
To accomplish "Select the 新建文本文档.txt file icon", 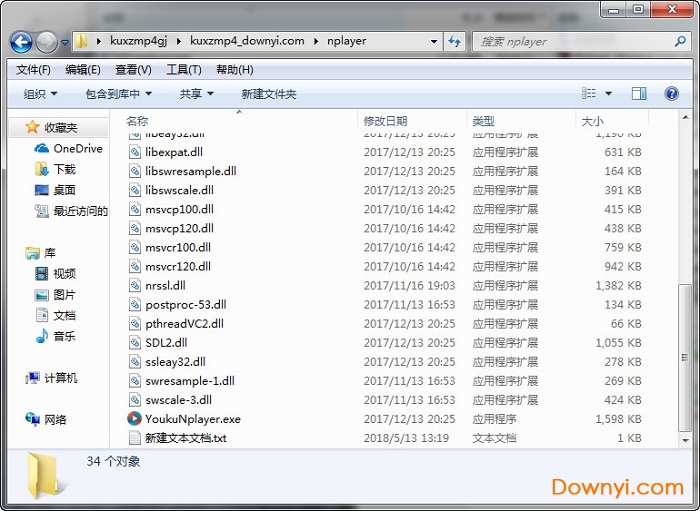I will coord(135,438).
